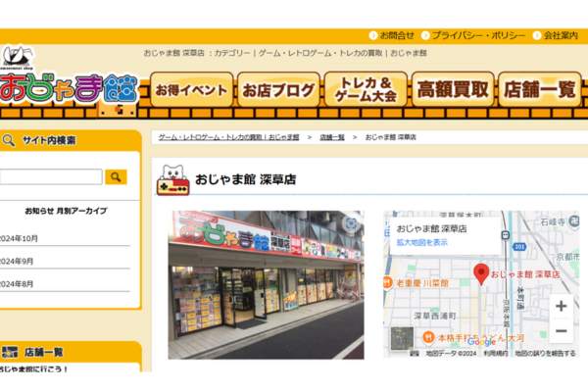Click the おじゃま館 深草店 page heading
Image resolution: width=588 pixels, height=392 pixels.
(246, 179)
